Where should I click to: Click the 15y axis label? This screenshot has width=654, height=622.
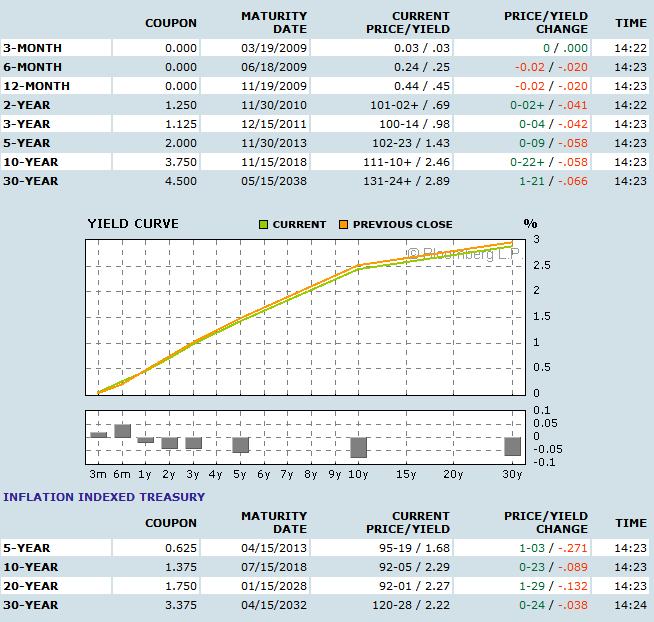point(406,474)
